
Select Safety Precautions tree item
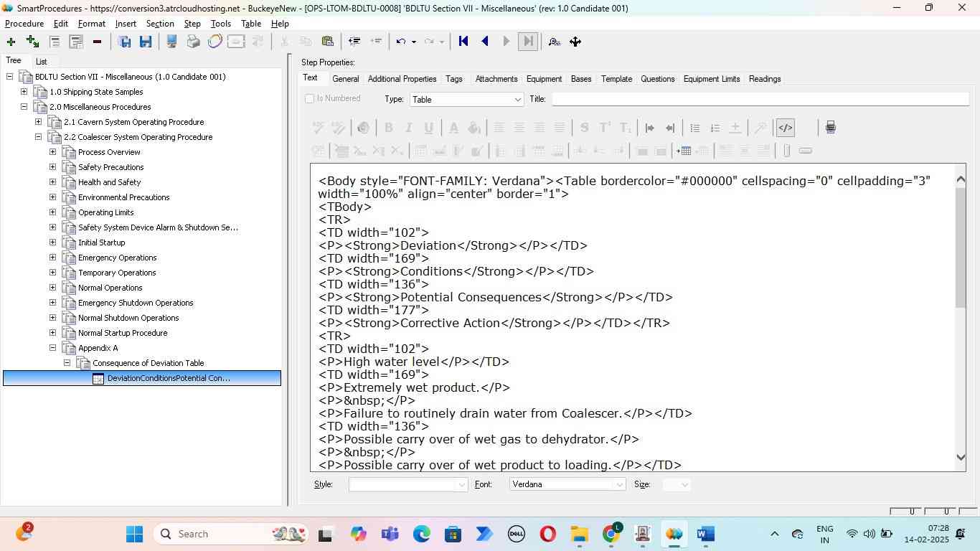(x=111, y=167)
